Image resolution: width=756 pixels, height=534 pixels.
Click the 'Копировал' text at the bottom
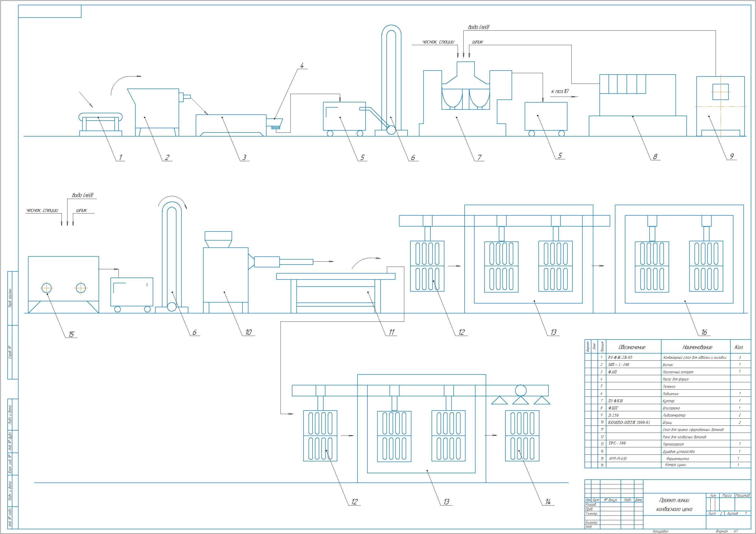pos(660,531)
